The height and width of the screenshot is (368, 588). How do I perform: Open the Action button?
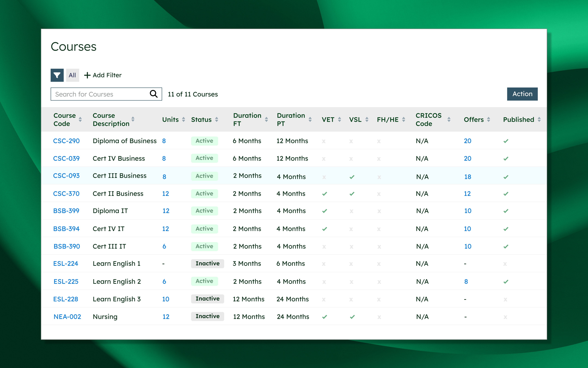(522, 94)
